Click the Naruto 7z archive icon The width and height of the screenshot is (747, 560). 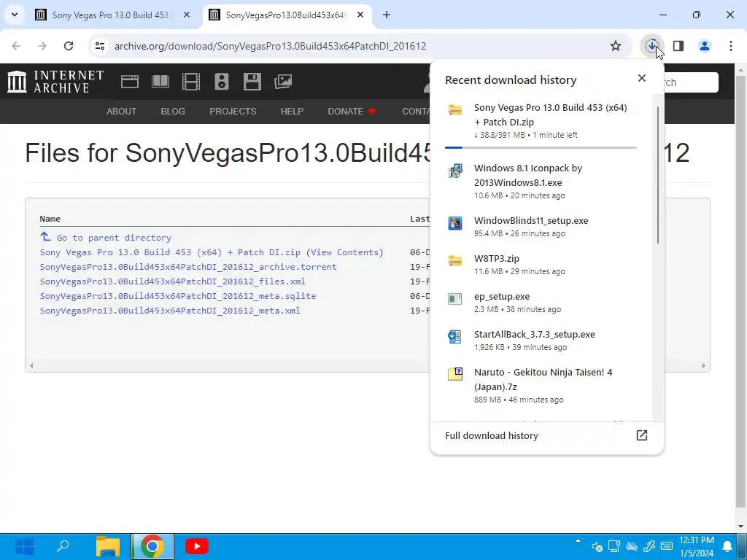point(455,374)
